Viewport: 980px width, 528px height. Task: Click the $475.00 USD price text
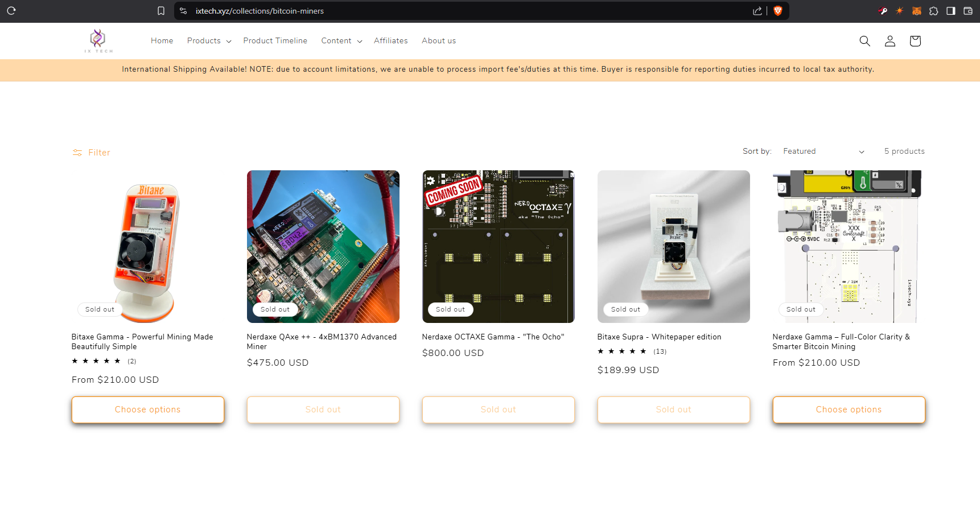point(278,363)
